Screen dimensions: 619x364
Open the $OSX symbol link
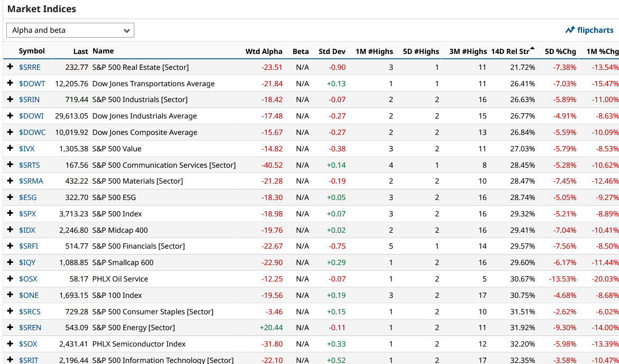28,279
